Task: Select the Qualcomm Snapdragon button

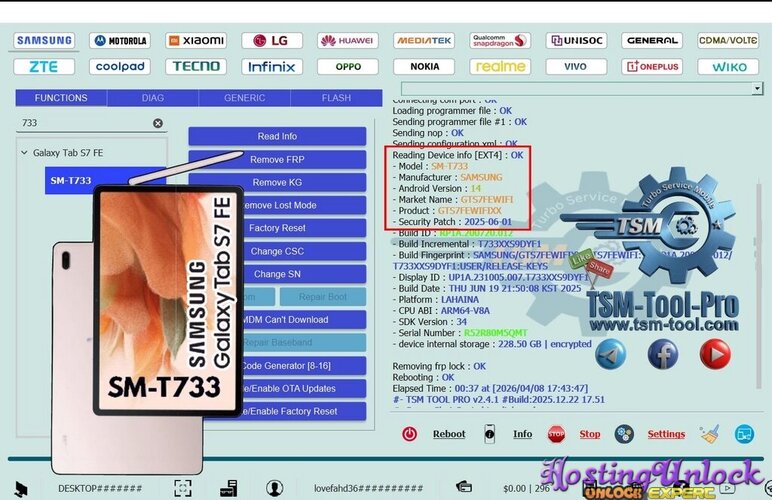Action: pos(500,40)
